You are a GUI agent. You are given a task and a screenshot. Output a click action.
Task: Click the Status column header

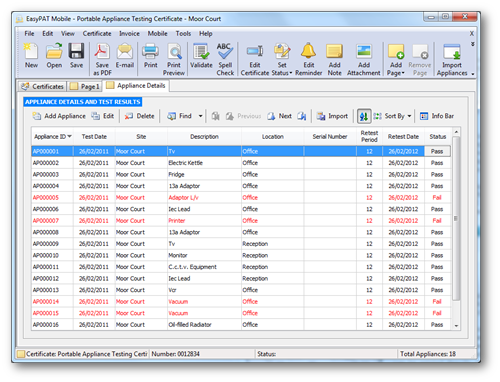pyautogui.click(x=438, y=137)
